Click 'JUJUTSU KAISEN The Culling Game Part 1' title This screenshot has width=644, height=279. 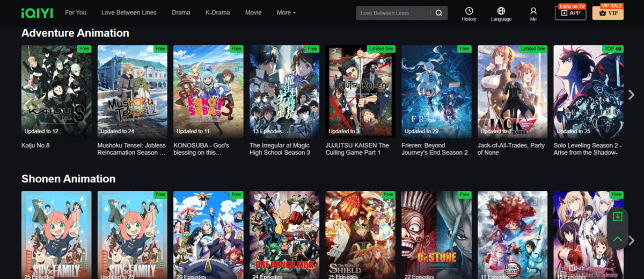pyautogui.click(x=357, y=149)
